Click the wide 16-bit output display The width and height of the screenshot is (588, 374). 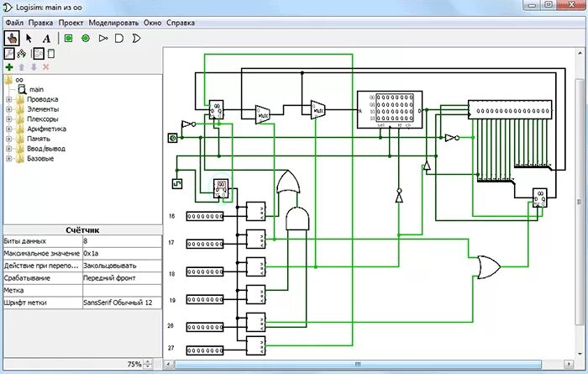(x=510, y=109)
